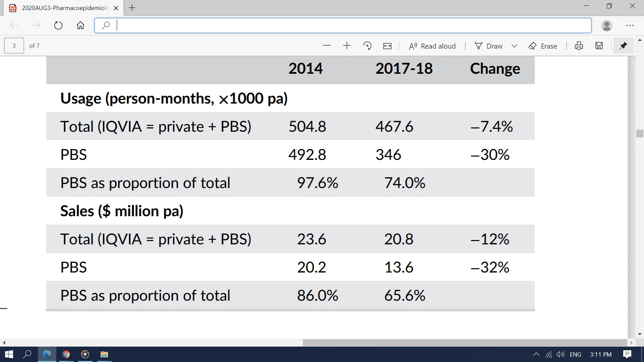Screen dimensions: 644x362
Task: Rotate the PDF page
Action: click(367, 46)
